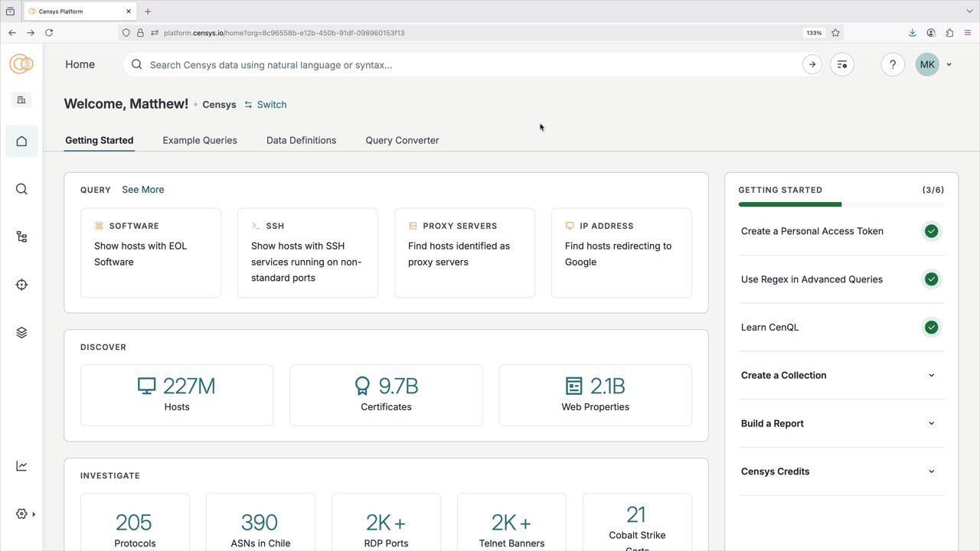The image size is (980, 551).
Task: Open the 2.1B Web Properties card
Action: [x=596, y=395]
